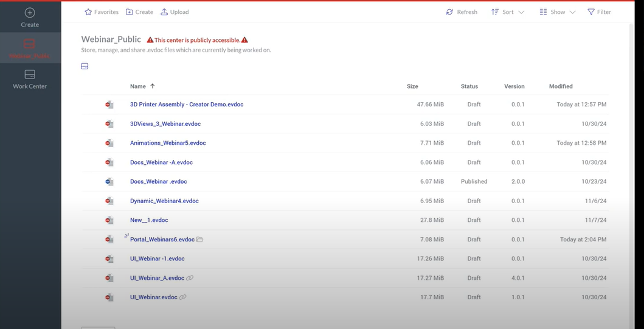The width and height of the screenshot is (644, 329).
Task: Click the center drive icon below description
Action: point(85,66)
